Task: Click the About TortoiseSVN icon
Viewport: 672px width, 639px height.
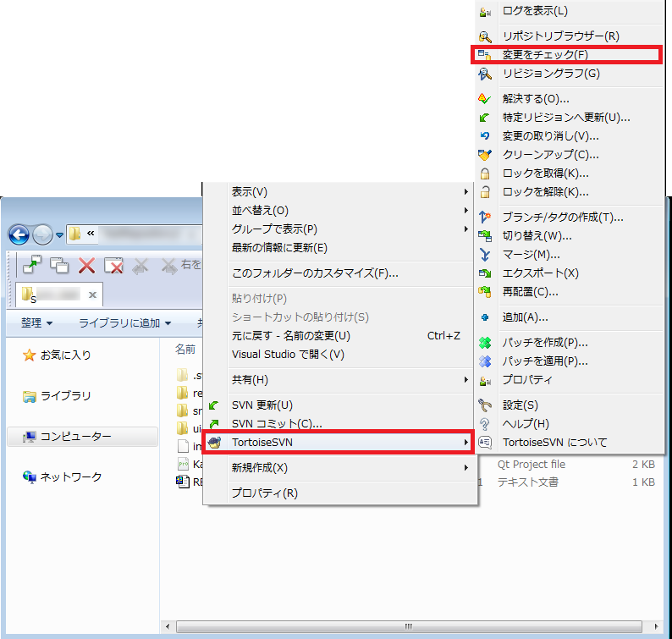Action: 485,443
